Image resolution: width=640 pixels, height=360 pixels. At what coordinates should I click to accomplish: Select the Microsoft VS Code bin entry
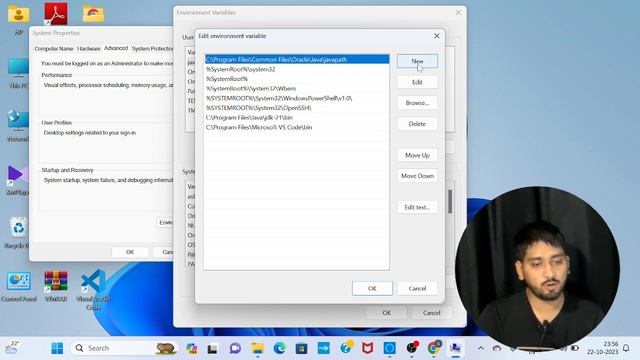tap(297, 127)
